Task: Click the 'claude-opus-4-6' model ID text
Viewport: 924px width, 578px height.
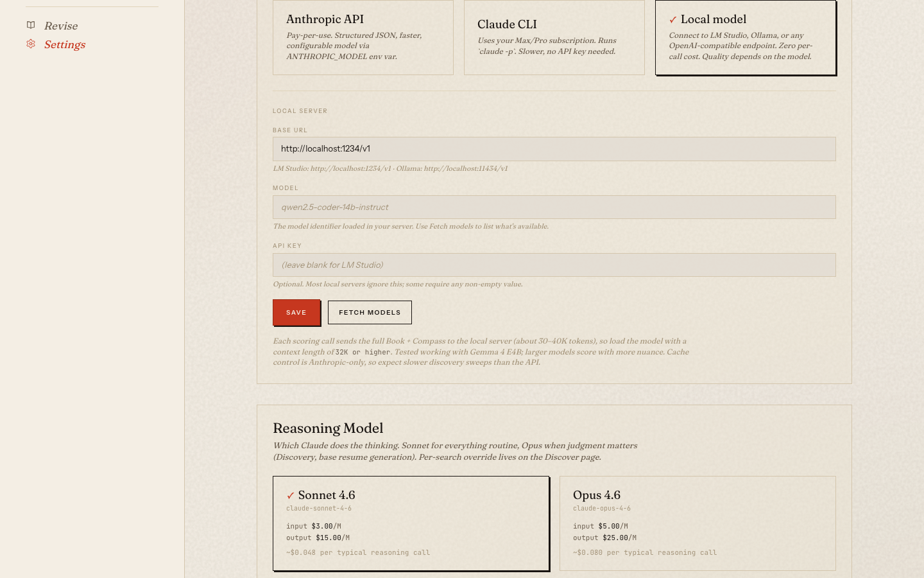Action: point(602,509)
